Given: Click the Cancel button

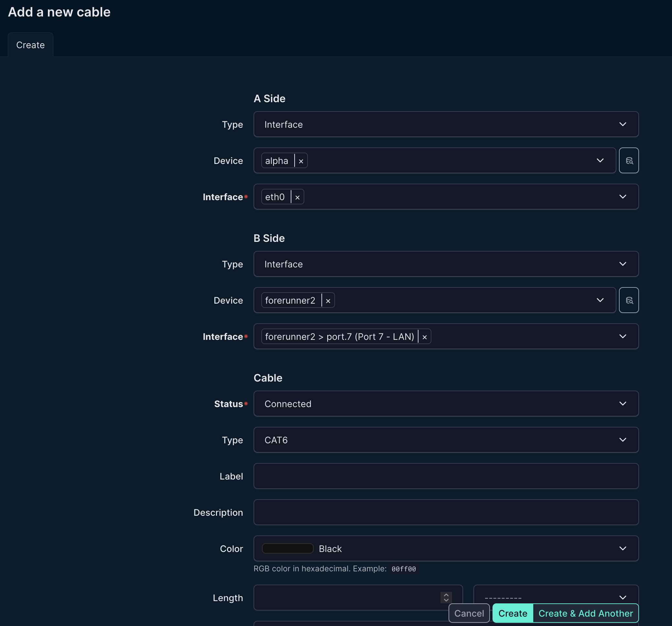Looking at the screenshot, I should tap(469, 613).
